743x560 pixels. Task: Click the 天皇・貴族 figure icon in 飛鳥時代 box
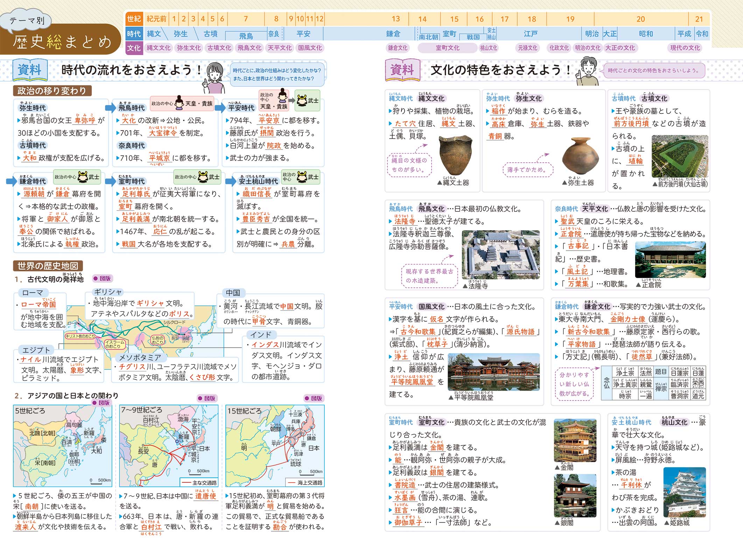pyautogui.click(x=179, y=103)
